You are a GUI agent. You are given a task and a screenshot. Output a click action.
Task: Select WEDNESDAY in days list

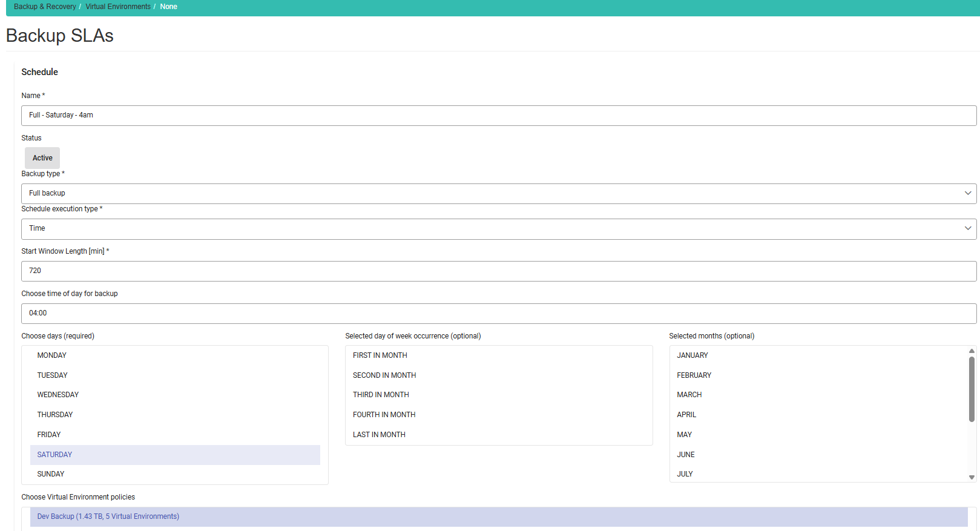click(175, 395)
